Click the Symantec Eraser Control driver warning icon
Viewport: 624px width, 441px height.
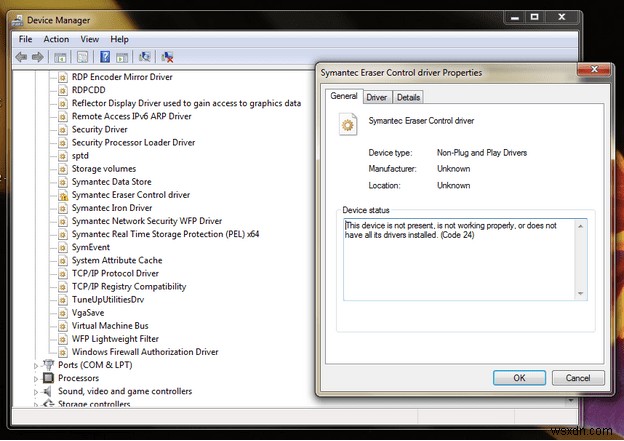point(62,195)
